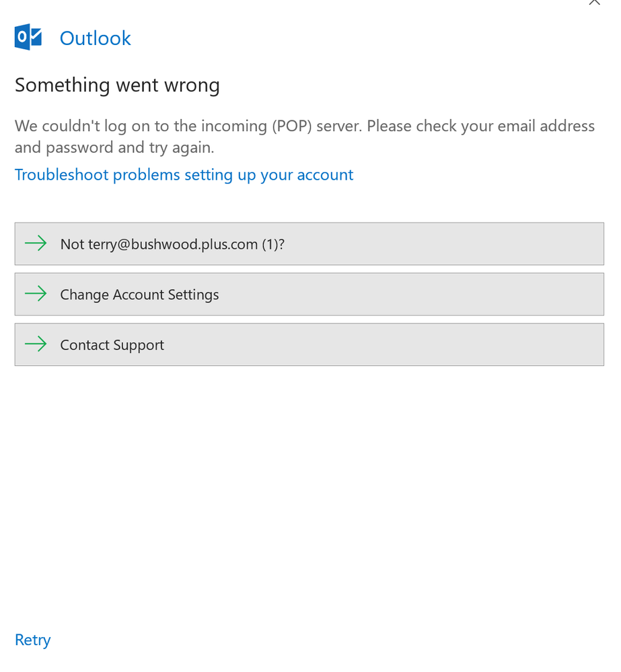Click the POP server error message text

305,126
